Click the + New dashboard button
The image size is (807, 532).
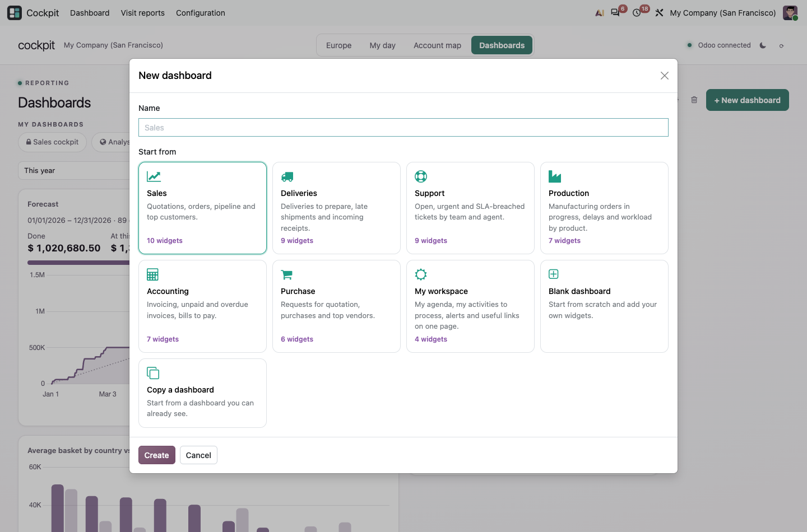click(748, 100)
